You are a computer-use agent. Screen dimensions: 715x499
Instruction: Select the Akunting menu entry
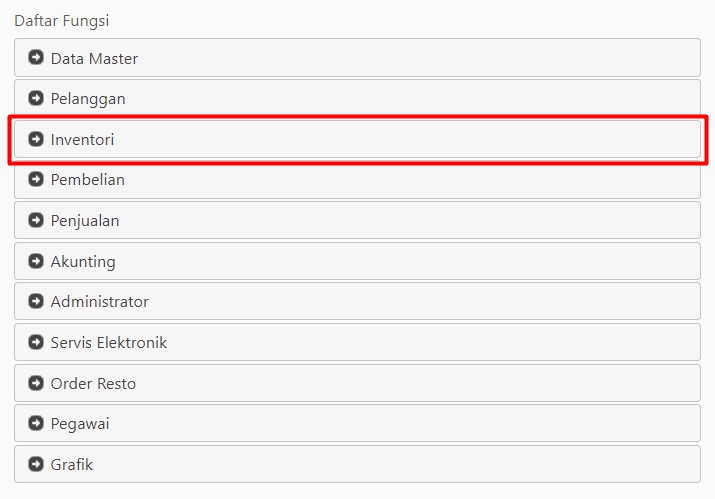pyautogui.click(x=358, y=261)
